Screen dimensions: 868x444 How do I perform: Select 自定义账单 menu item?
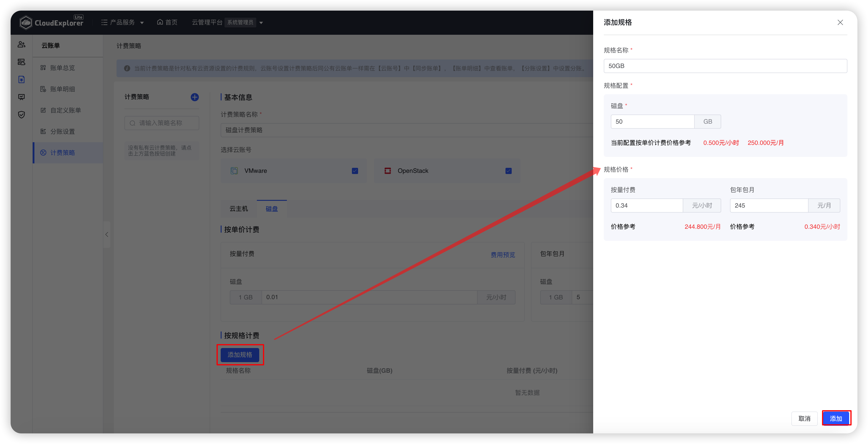[68, 110]
